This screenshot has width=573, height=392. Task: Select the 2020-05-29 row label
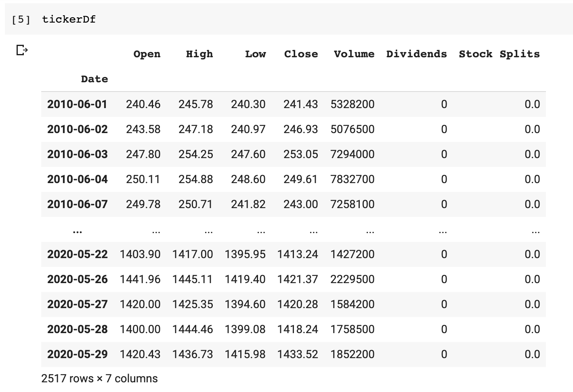78,354
